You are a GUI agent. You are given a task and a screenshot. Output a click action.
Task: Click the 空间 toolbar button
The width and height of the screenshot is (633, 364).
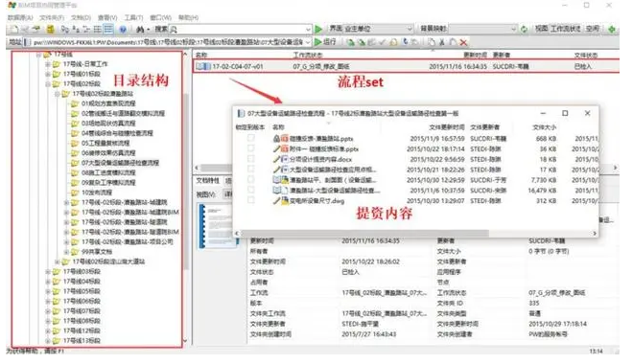pyautogui.click(x=593, y=29)
